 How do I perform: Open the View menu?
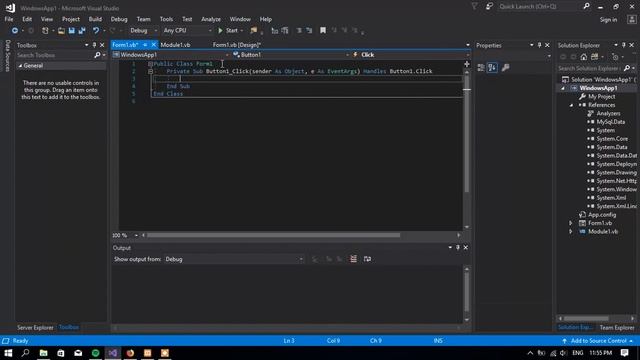coord(47,19)
